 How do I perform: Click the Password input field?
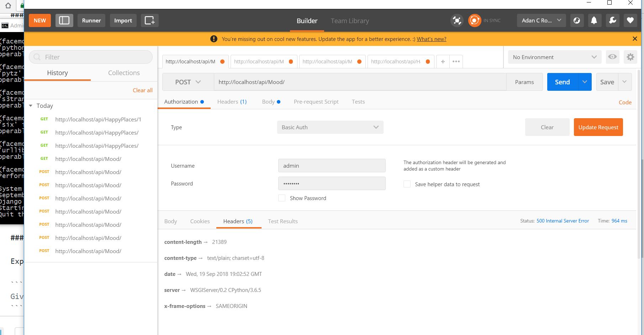pyautogui.click(x=332, y=183)
